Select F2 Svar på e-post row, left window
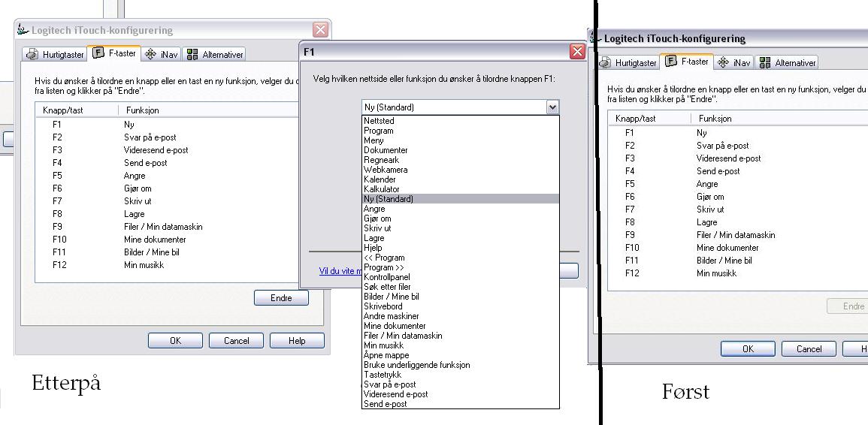Viewport: 868px width, 425px height. 166,137
